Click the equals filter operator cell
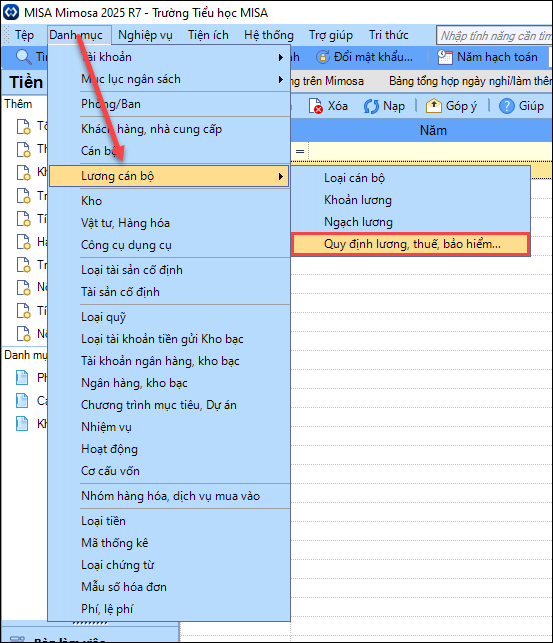The width and height of the screenshot is (553, 643). click(x=300, y=152)
